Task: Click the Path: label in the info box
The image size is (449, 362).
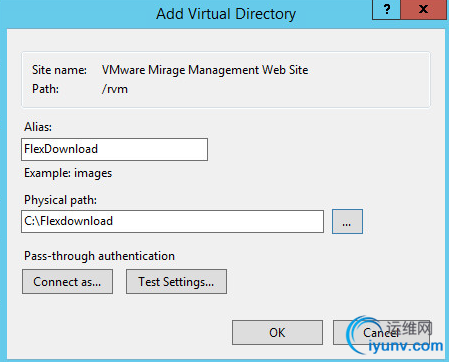Action: pos(45,89)
